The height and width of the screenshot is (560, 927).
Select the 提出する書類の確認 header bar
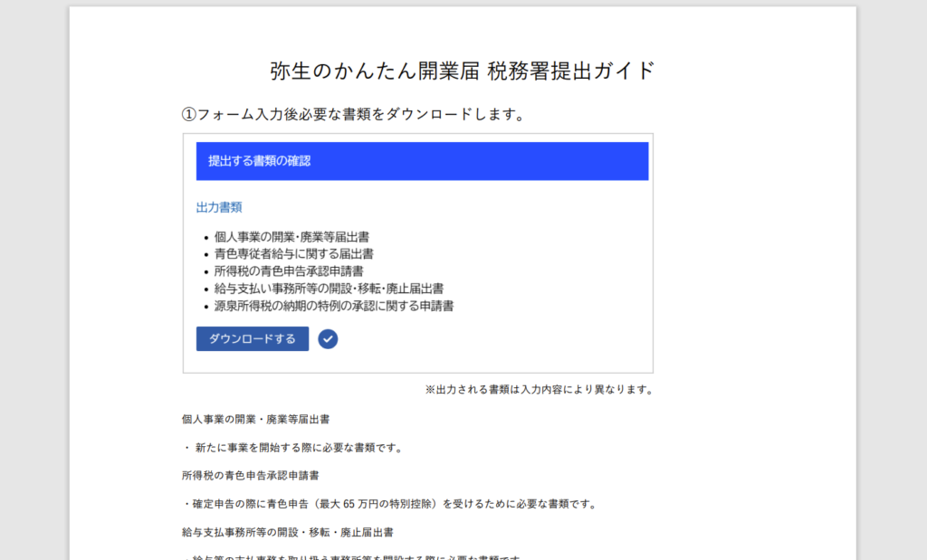pyautogui.click(x=422, y=161)
